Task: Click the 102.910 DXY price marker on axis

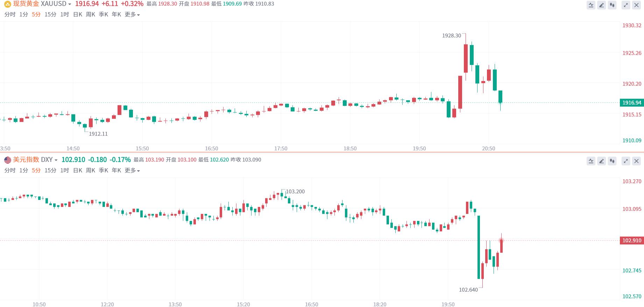Action: 631,240
